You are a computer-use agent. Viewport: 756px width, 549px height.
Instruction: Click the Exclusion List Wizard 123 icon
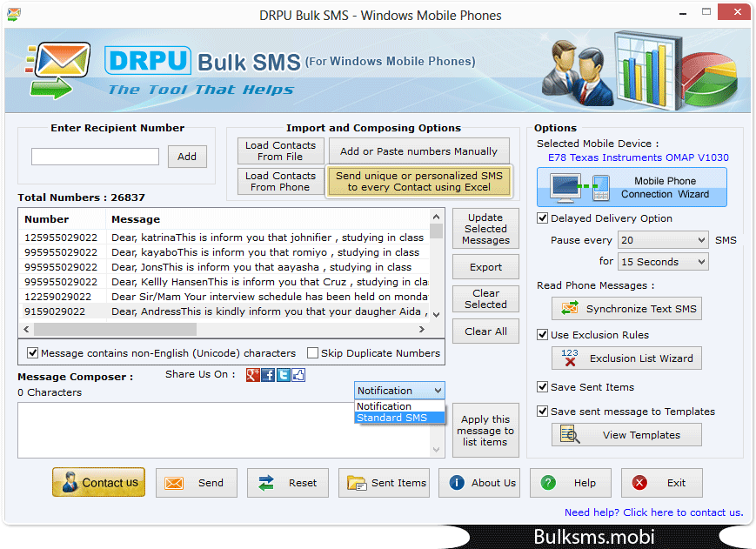point(570,358)
